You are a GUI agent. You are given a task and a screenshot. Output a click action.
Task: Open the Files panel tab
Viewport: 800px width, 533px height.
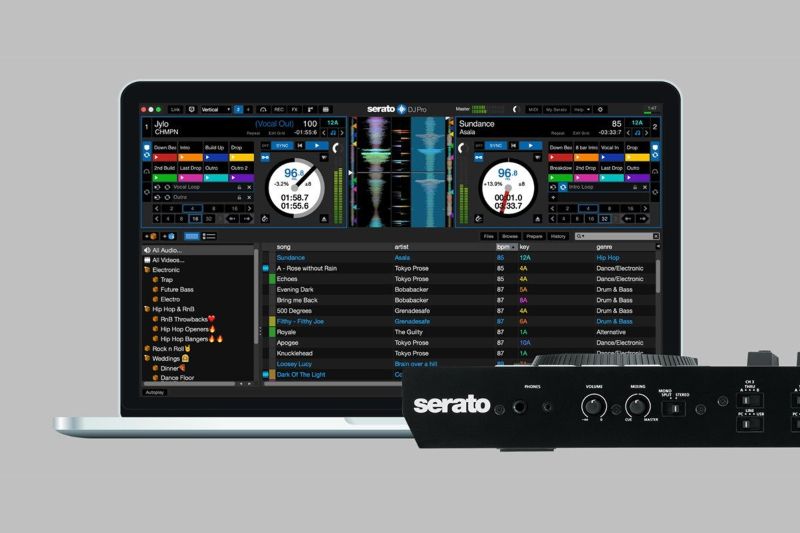click(489, 236)
